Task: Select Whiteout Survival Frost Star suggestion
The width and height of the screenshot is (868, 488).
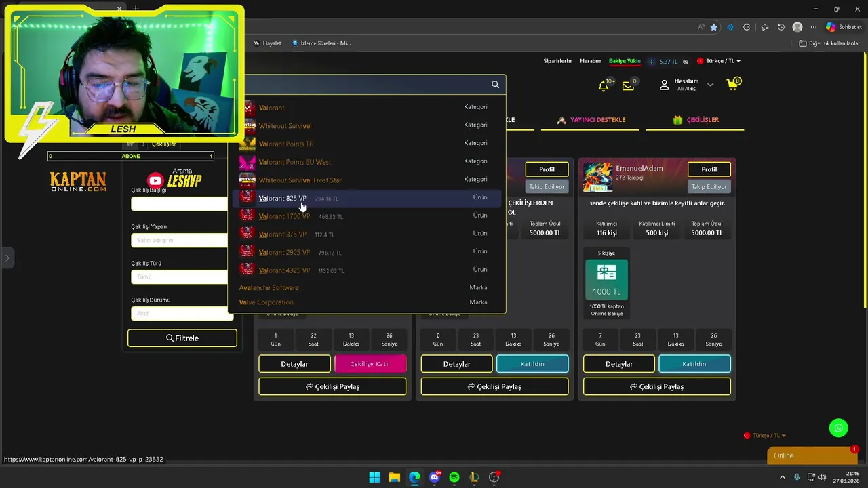Action: point(367,180)
